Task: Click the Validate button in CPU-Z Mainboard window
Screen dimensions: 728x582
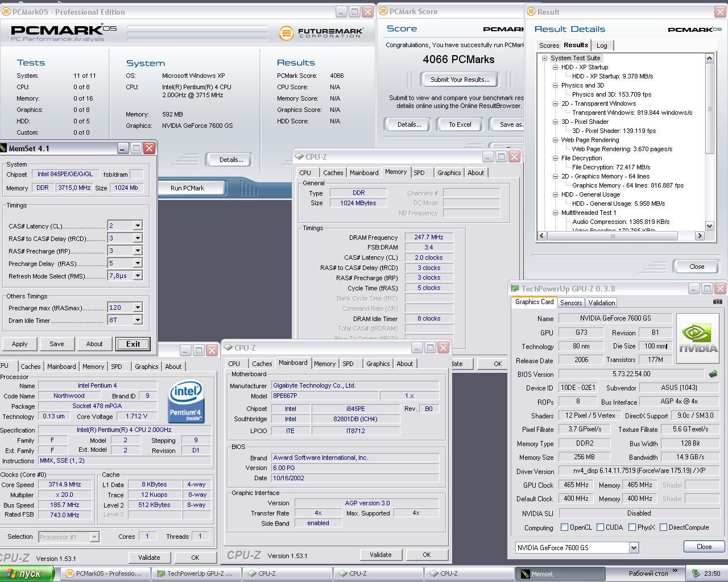Action: coord(380,555)
